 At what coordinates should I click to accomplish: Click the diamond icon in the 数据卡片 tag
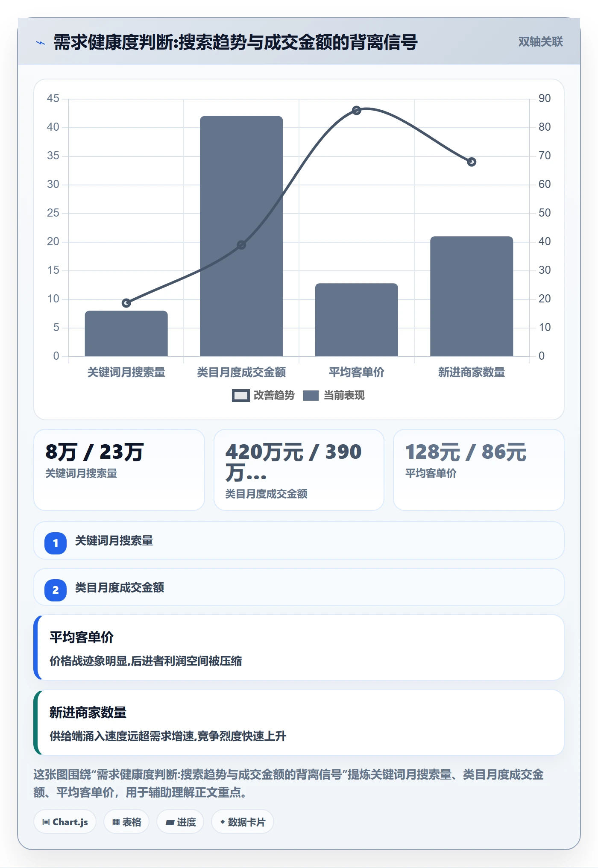click(x=223, y=822)
